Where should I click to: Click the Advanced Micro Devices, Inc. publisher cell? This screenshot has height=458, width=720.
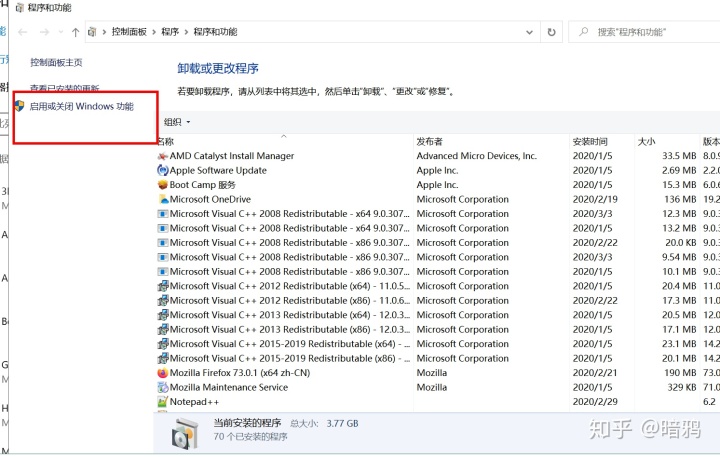tap(477, 156)
